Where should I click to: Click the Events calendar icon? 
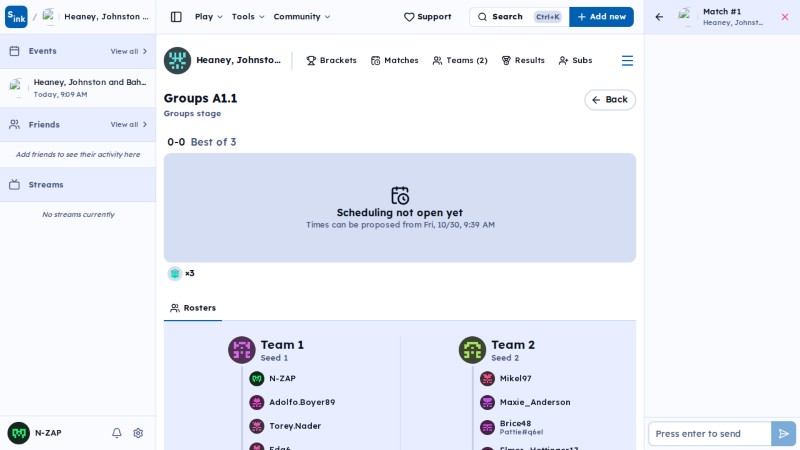14,51
